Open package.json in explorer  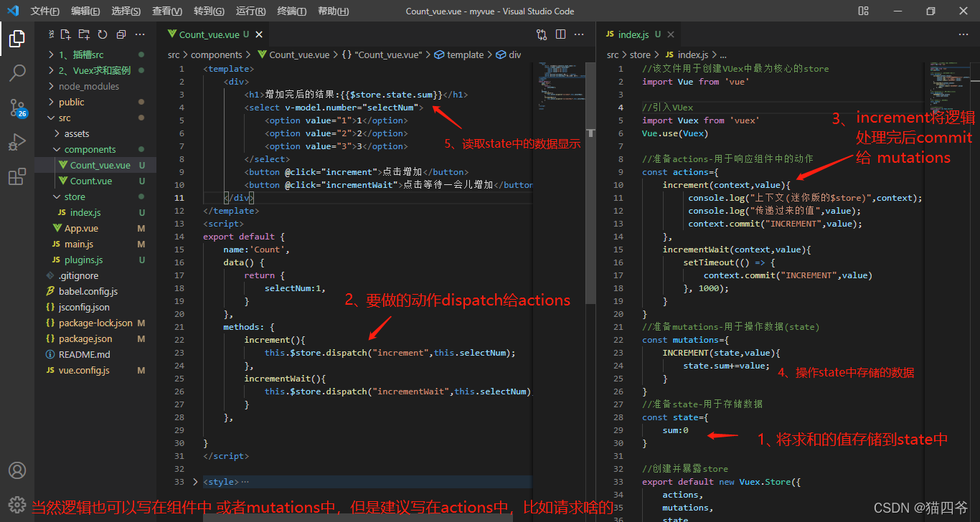95,338
